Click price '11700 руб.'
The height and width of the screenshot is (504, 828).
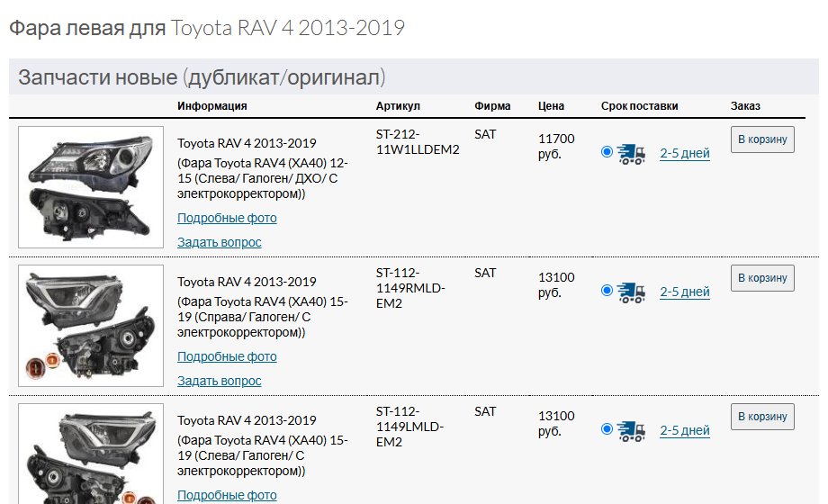tap(556, 147)
